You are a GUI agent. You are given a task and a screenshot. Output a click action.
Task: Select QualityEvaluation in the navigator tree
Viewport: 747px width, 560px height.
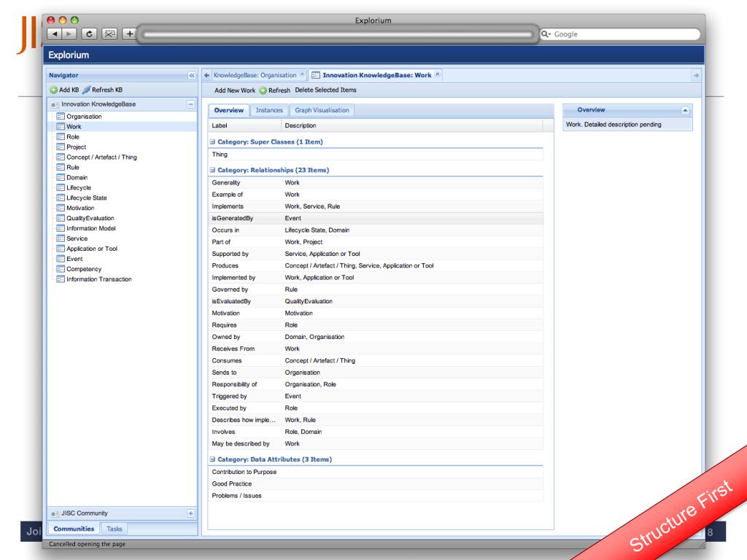tap(90, 218)
